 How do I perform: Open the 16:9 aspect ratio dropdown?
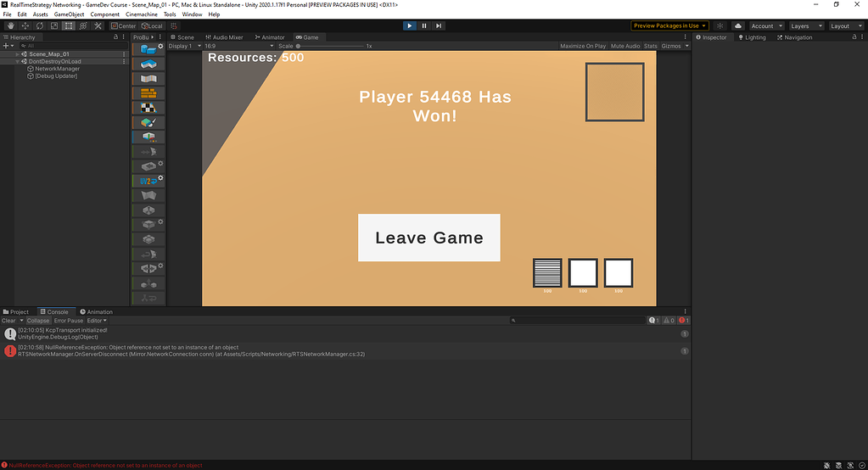(x=239, y=46)
